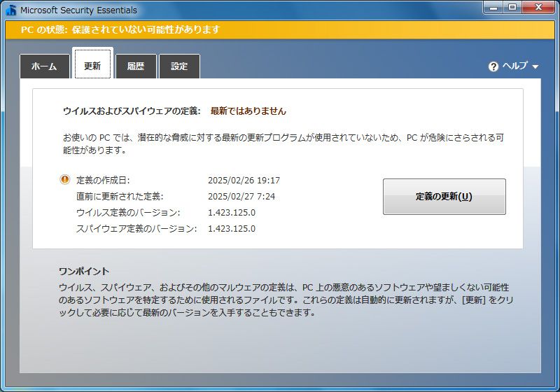The image size is (560, 392).
Task: Click the last updated date 2025/02/27 7:24
Action: (x=241, y=197)
